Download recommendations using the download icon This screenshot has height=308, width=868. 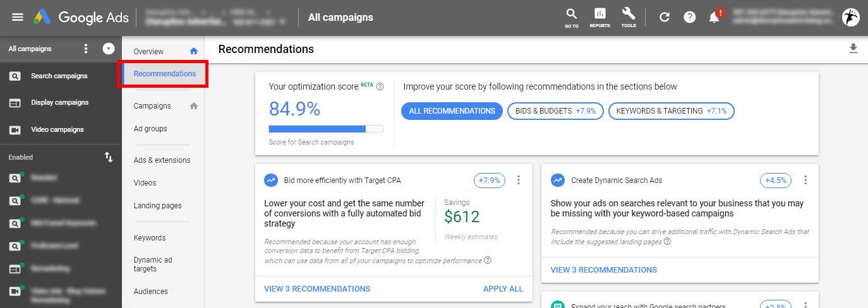point(853,49)
